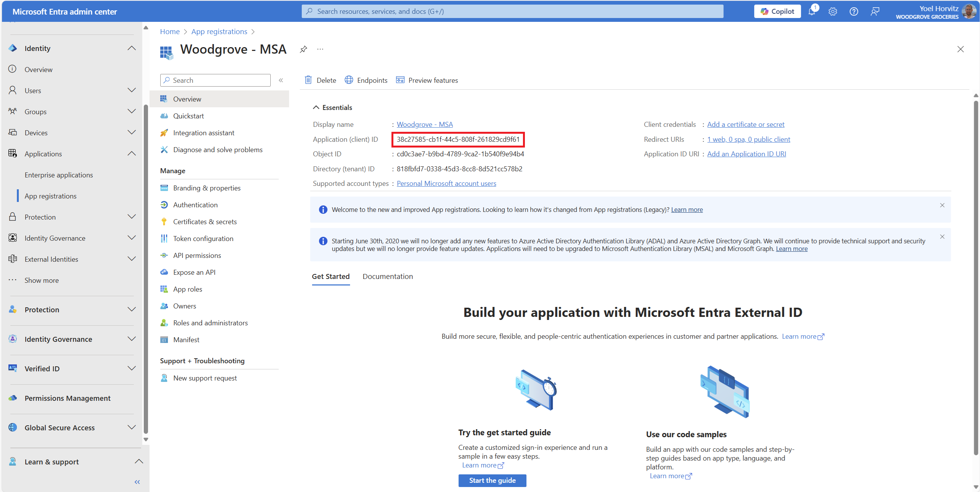Switch to the Documentation tab

(x=388, y=277)
